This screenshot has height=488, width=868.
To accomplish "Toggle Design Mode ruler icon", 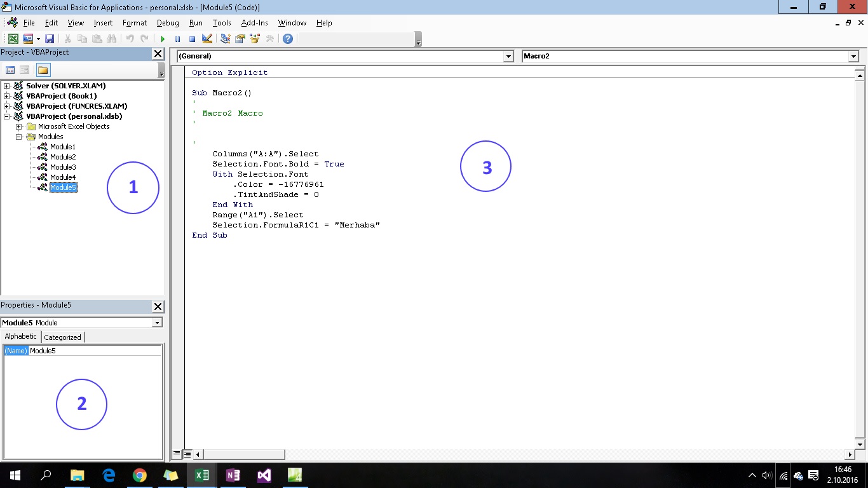I will point(207,39).
